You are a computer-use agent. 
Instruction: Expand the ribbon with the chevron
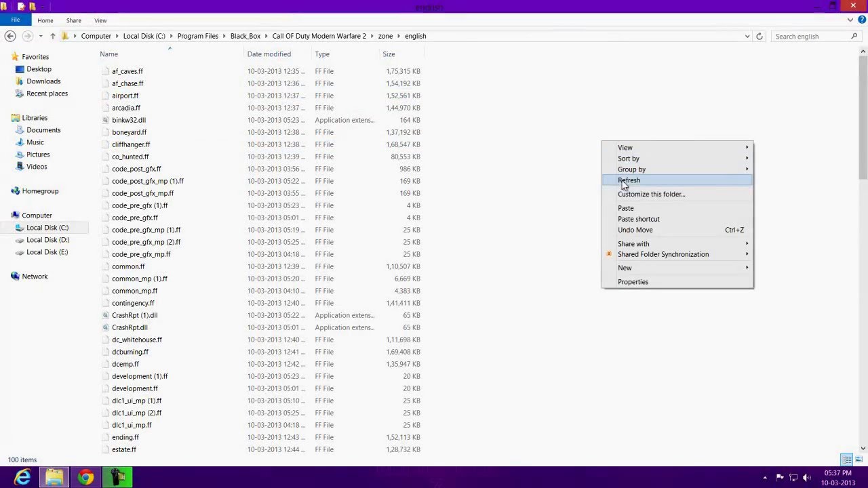click(850, 20)
